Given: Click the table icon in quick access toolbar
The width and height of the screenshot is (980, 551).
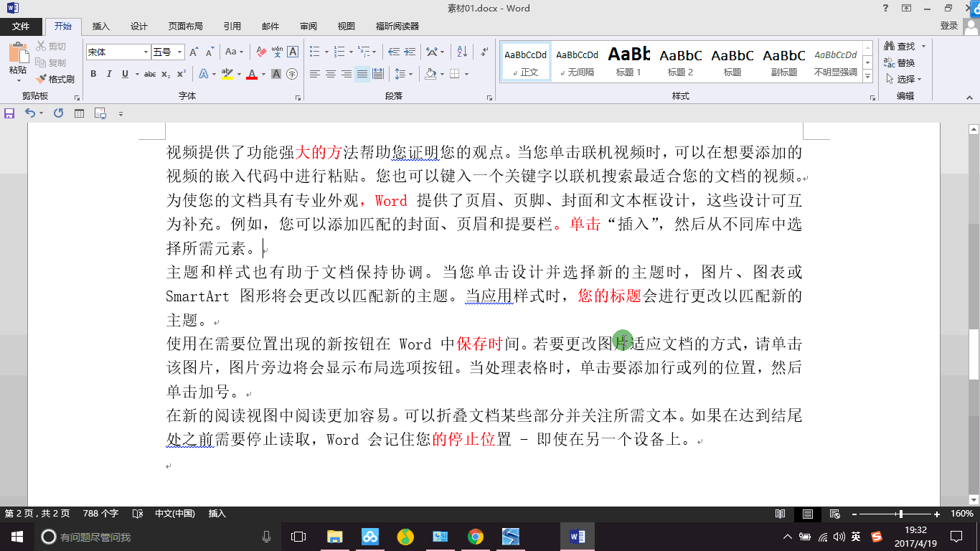Looking at the screenshot, I should pos(80,113).
